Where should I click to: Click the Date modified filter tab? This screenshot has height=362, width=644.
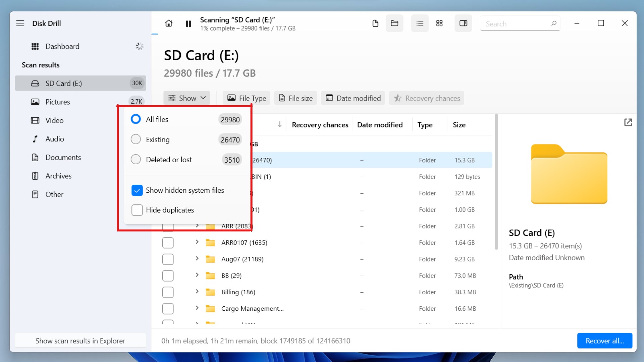(354, 98)
